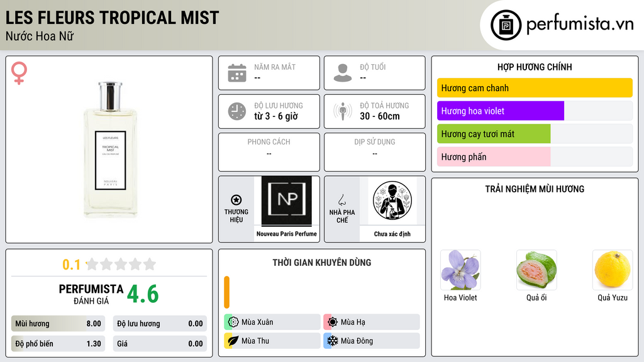Click the nose icon above Nhà pha chế

(x=341, y=200)
